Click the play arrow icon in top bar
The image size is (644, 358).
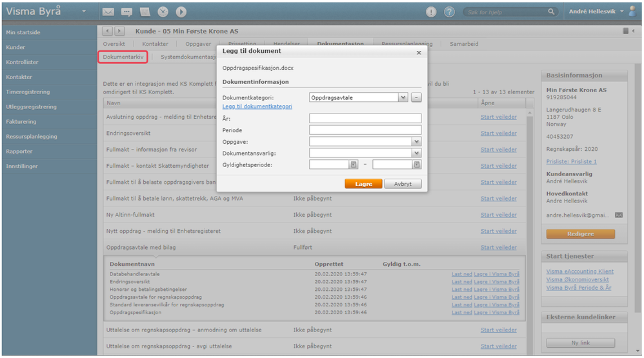coord(181,12)
